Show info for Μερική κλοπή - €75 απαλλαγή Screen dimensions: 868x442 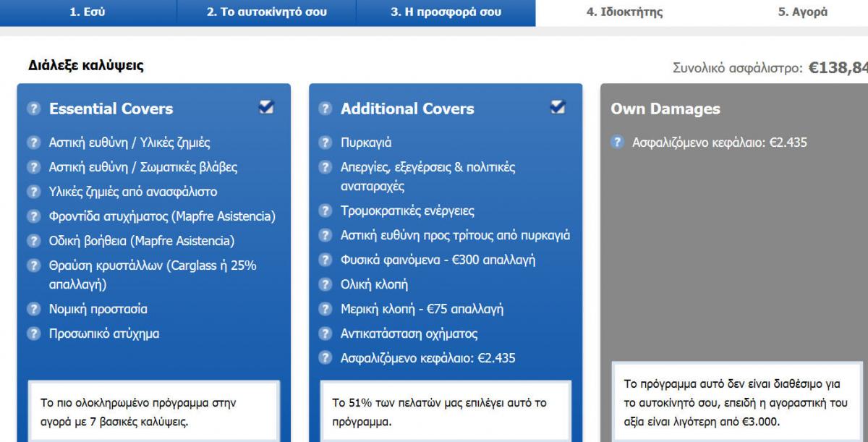(x=325, y=309)
